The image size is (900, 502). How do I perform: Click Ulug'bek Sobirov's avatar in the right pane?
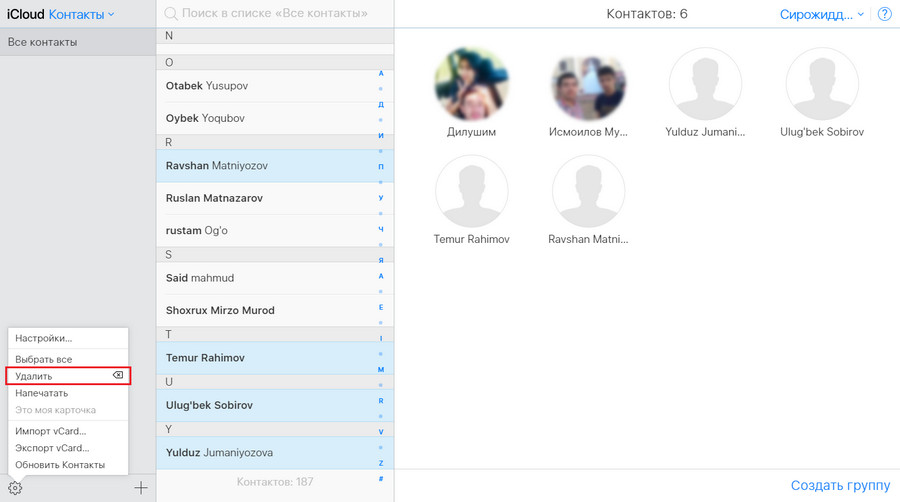[x=822, y=84]
